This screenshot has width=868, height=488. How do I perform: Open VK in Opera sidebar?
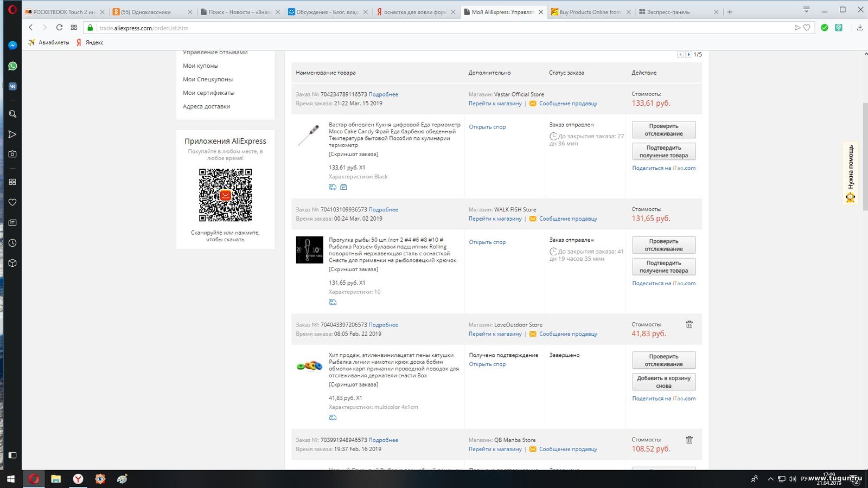pyautogui.click(x=12, y=86)
